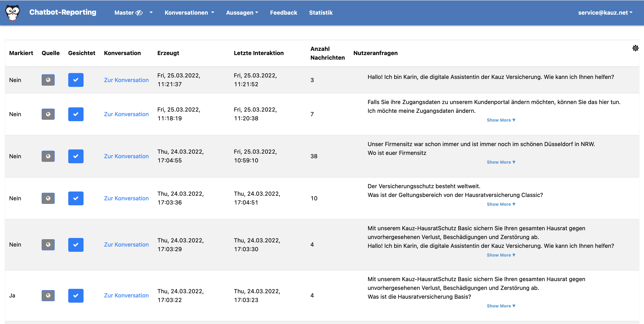This screenshot has height=324, width=644.
Task: Toggle the Gesichtet checkbox for the 17:04:55 conversation
Action: (x=76, y=156)
